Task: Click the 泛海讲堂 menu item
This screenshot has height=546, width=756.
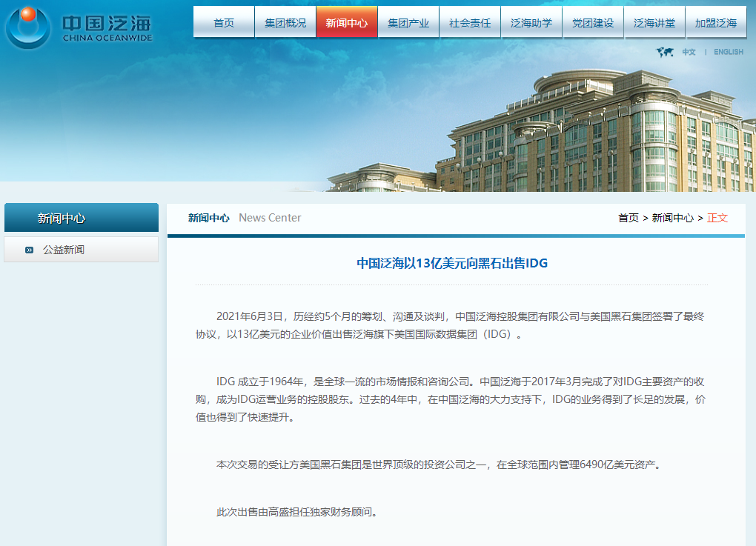Action: click(654, 23)
